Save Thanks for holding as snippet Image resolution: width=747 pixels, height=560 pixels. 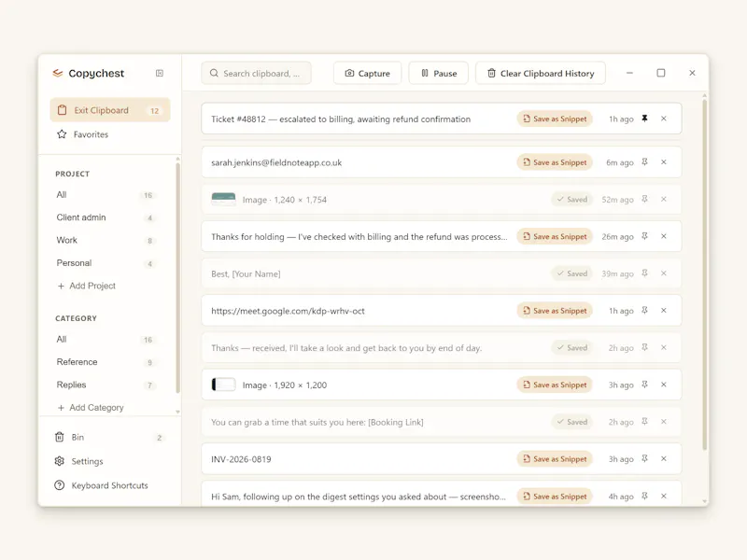[x=555, y=237]
